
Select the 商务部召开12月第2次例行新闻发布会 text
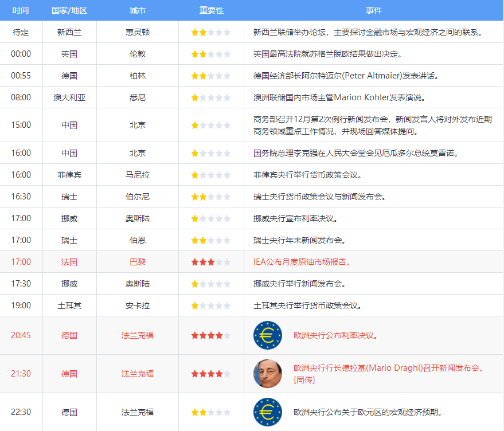pos(373,126)
